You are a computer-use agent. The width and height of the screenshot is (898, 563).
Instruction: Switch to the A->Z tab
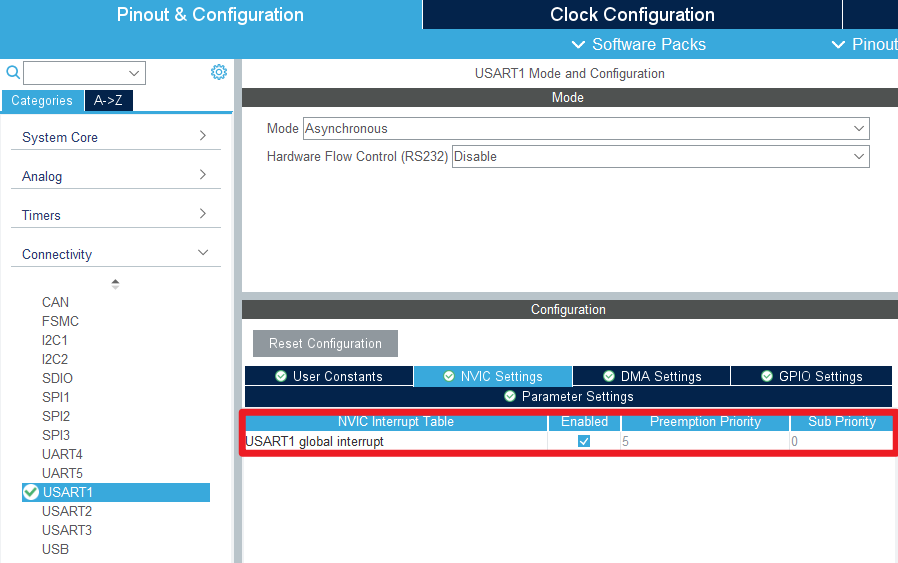(x=108, y=100)
